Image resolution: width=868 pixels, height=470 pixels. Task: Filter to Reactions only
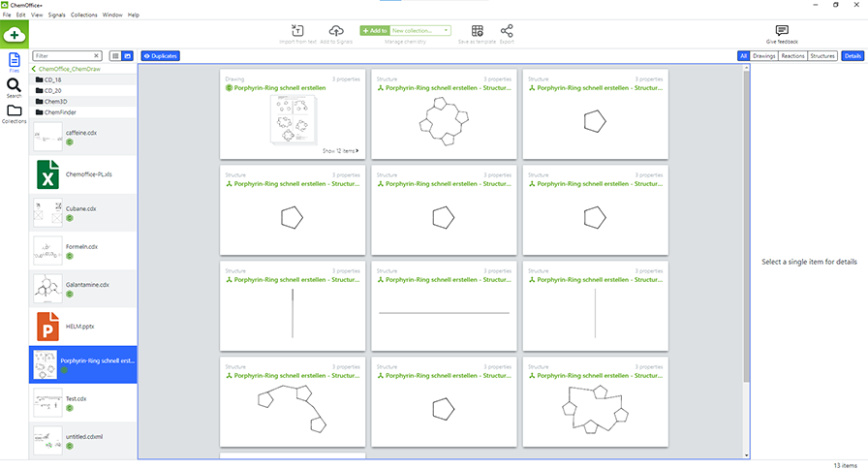[792, 56]
